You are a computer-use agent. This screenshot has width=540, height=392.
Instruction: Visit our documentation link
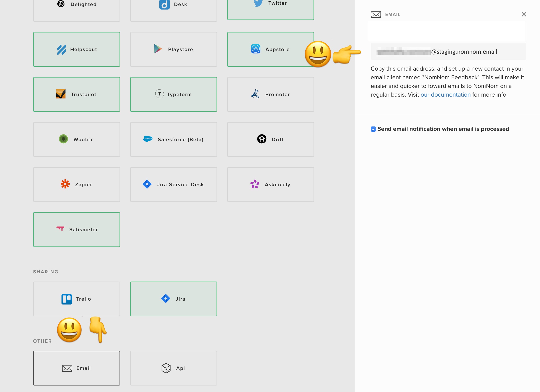click(x=445, y=95)
